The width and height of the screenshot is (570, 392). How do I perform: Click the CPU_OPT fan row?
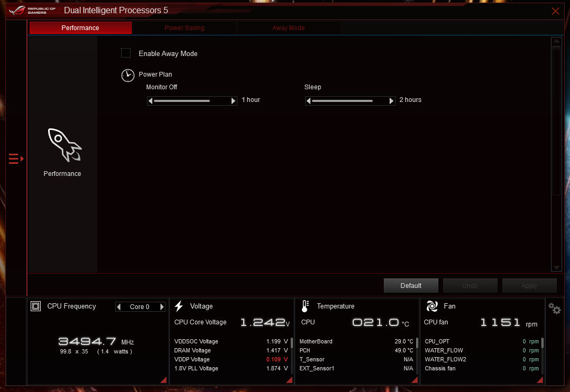tap(482, 341)
